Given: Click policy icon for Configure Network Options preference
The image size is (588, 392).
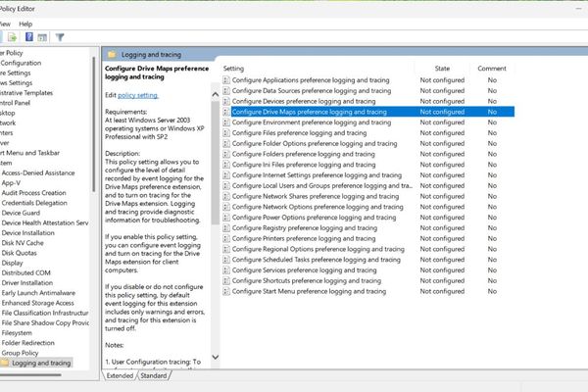Looking at the screenshot, I should (226, 207).
